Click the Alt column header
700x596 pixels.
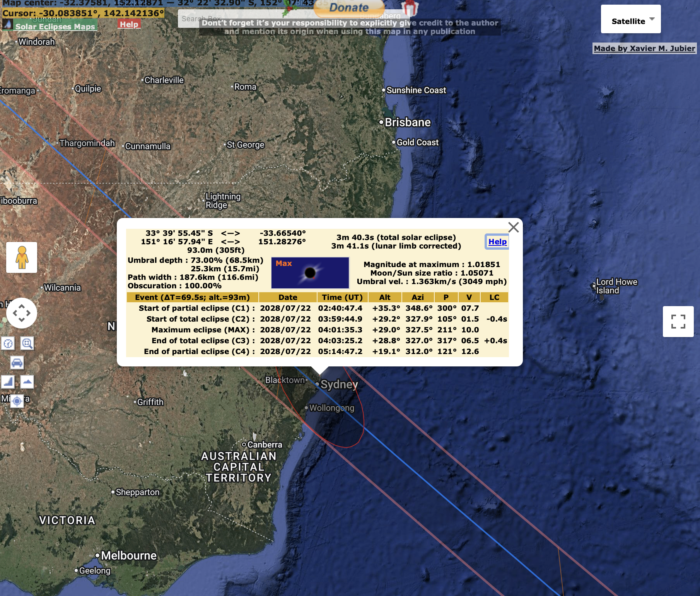point(385,297)
